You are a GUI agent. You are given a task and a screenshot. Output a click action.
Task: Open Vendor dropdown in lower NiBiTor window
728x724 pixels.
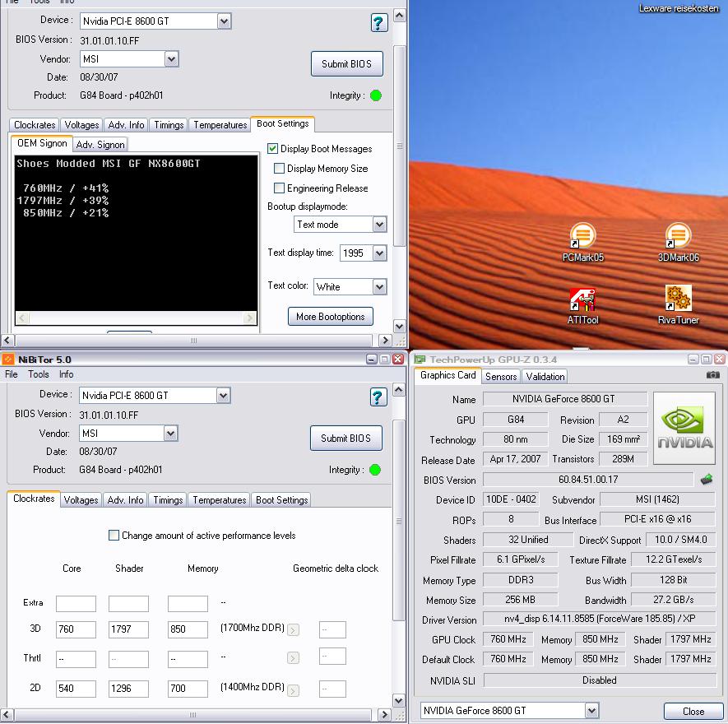click(170, 434)
